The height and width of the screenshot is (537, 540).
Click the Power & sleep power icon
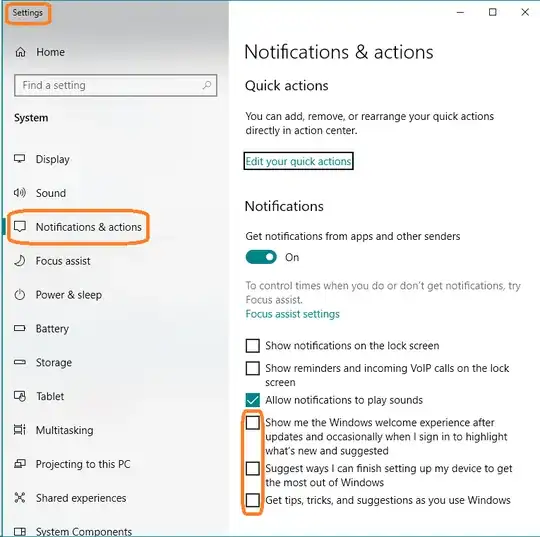(x=20, y=295)
